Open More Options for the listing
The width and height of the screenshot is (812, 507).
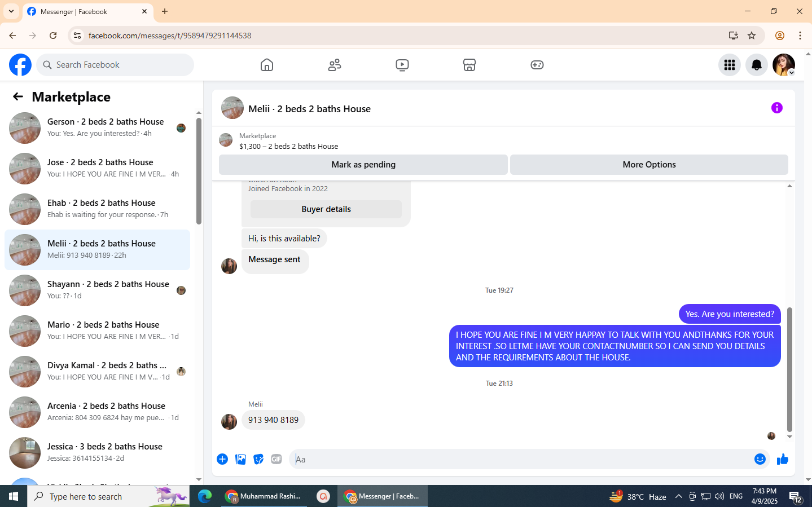pyautogui.click(x=649, y=165)
